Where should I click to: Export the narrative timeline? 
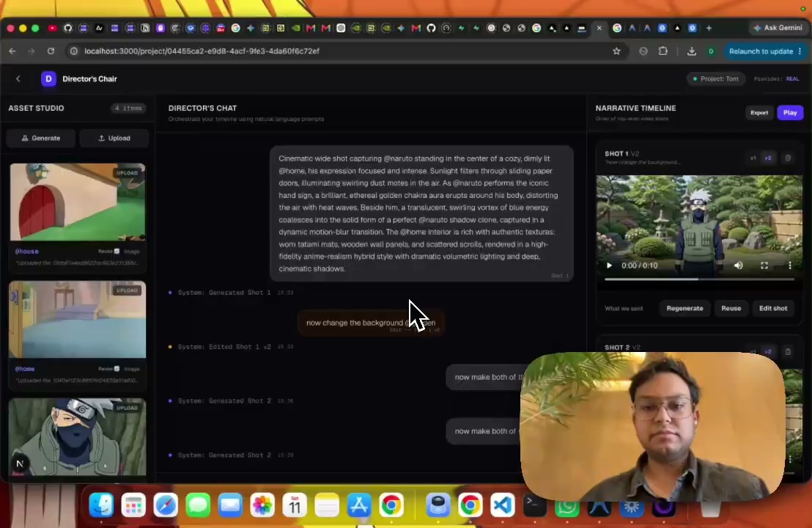click(759, 112)
